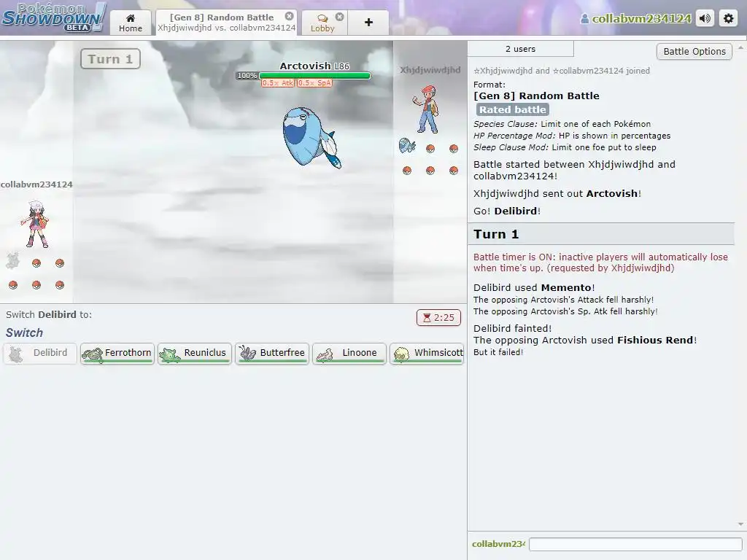
Task: Click the Arctovish L86 name label
Action: tap(314, 66)
